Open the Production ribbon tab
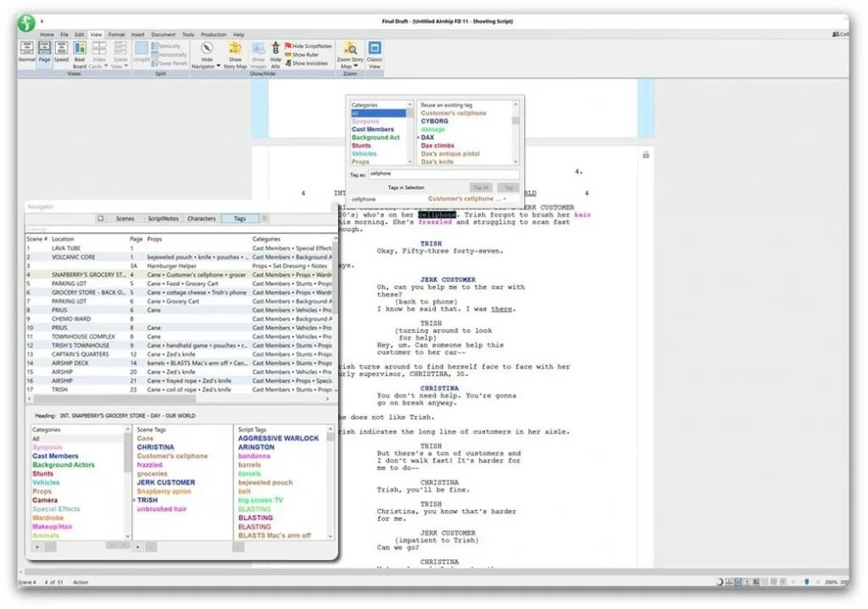The height and width of the screenshot is (609, 868). click(214, 34)
